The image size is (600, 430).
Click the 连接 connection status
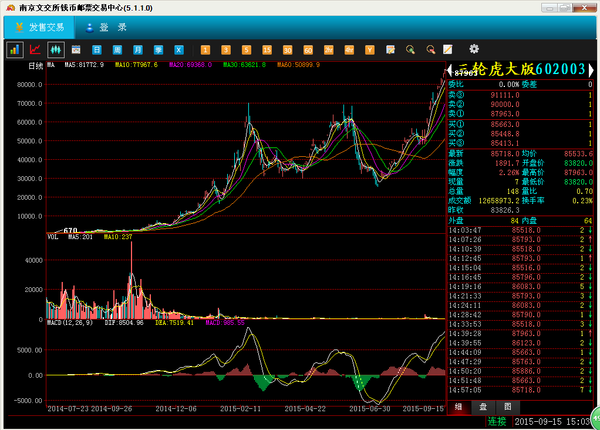pyautogui.click(x=497, y=422)
